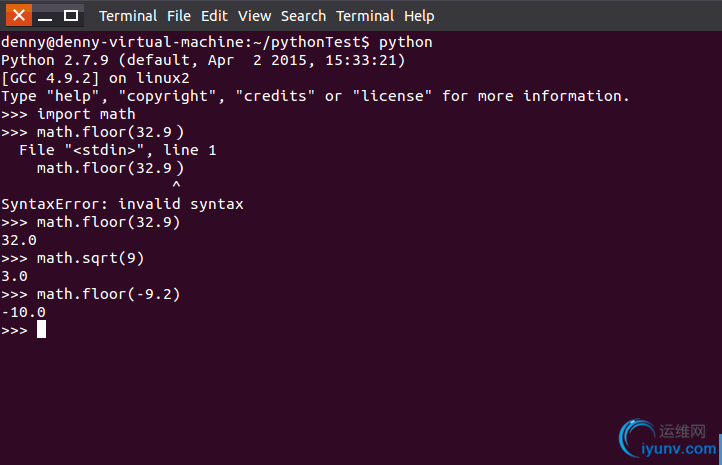Click the SyntaxError: invalid syntax line
The image size is (722, 465).
coord(122,204)
